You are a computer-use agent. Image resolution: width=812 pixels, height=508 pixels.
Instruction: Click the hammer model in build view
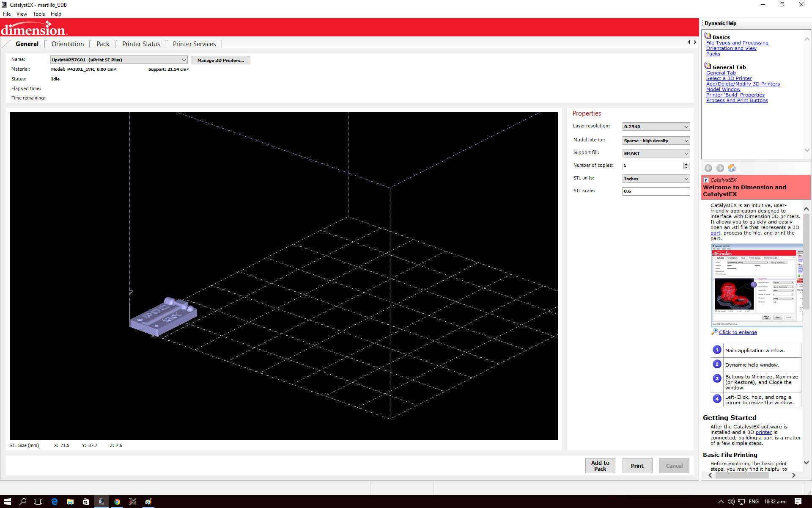[x=163, y=317]
